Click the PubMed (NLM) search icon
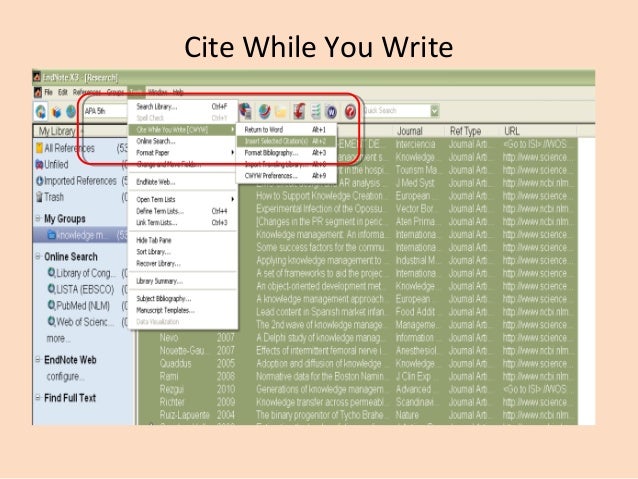 tap(52, 305)
